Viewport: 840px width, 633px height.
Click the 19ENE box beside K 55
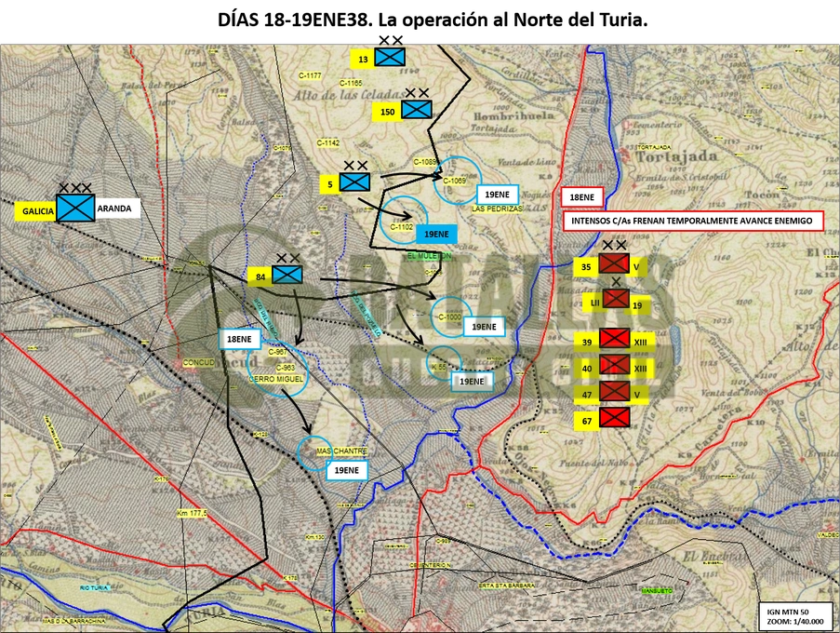coord(472,381)
